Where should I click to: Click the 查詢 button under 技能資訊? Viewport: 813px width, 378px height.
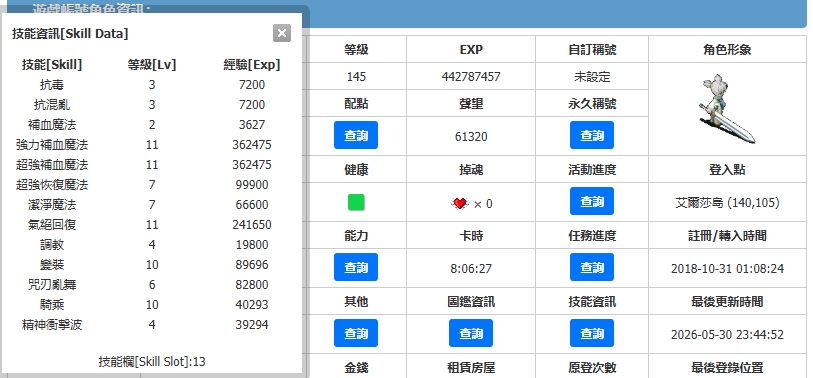592,333
